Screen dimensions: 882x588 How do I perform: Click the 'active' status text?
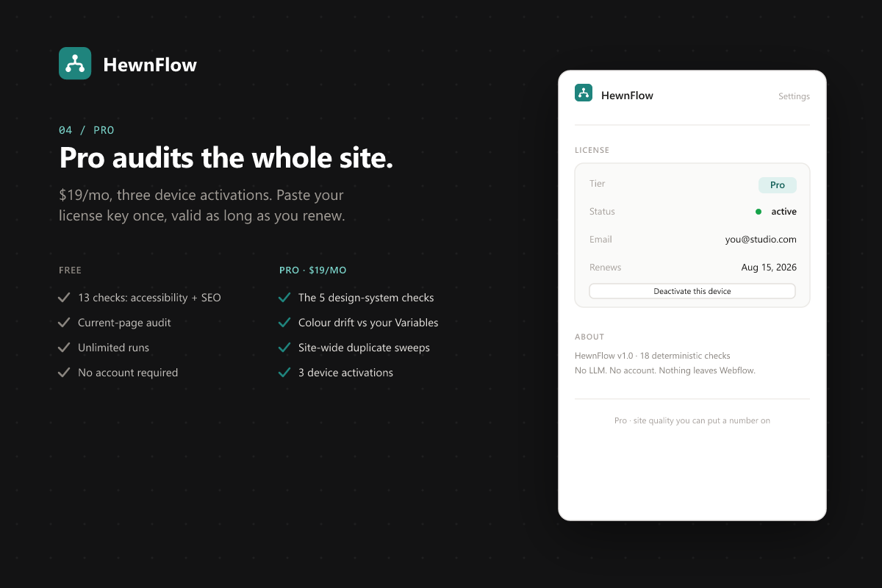[784, 212]
